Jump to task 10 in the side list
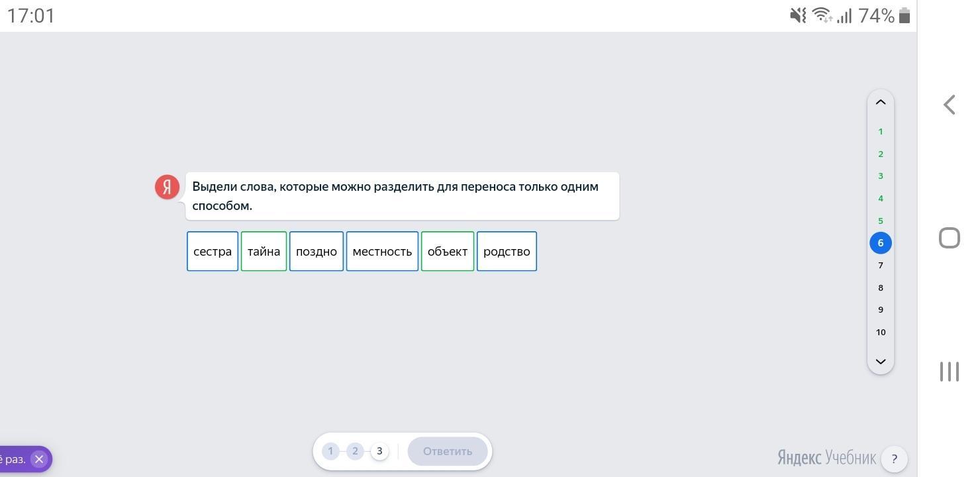The image size is (980, 477). coord(881,332)
